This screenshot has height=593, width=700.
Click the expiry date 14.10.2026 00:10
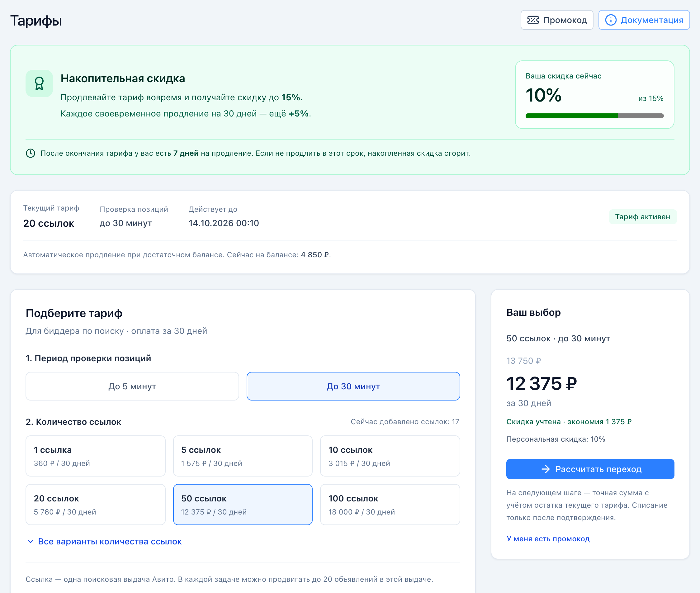(224, 223)
